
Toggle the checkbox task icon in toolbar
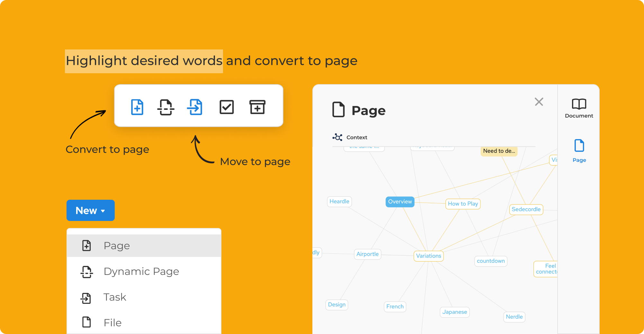coord(227,107)
